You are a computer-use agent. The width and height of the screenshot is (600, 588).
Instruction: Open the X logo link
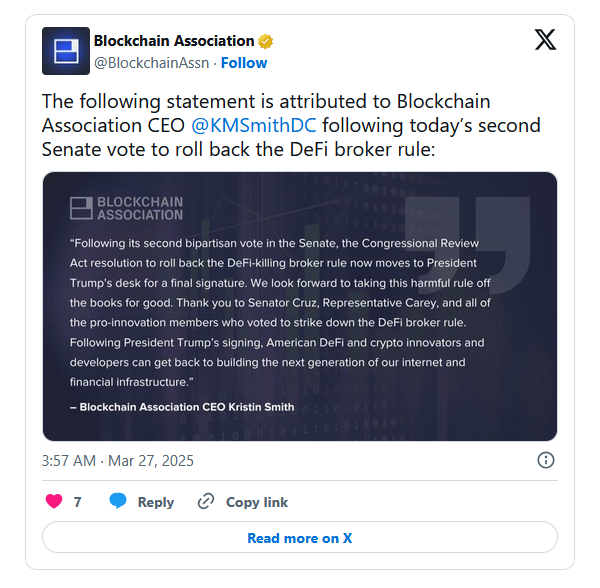click(x=545, y=39)
